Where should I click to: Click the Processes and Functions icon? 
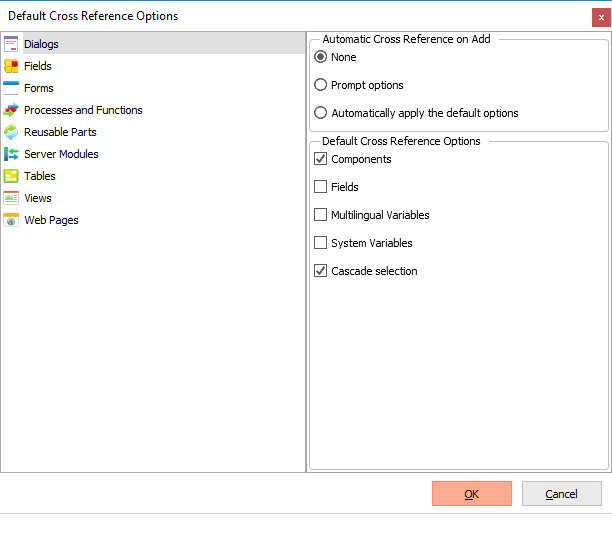[11, 110]
